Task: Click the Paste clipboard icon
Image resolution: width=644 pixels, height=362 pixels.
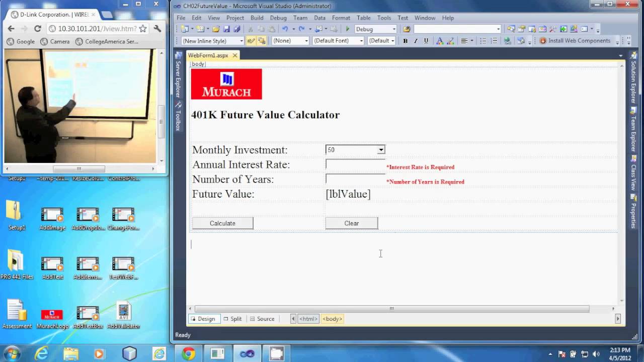Action: [x=272, y=29]
